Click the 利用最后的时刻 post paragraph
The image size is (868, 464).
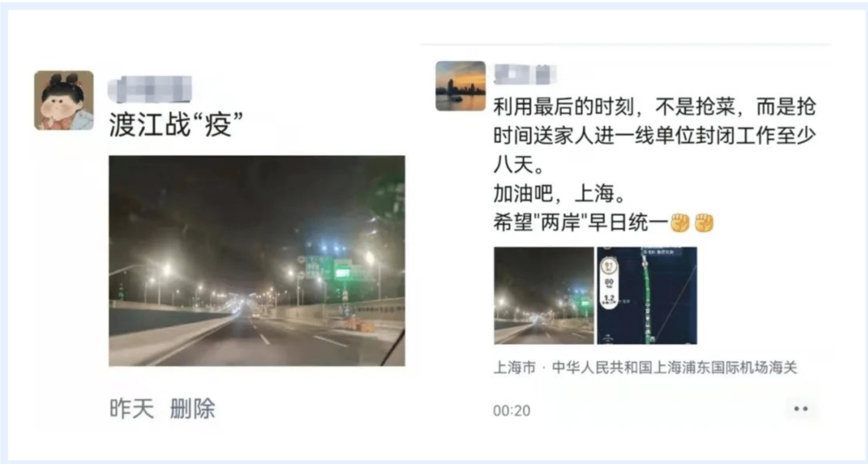click(655, 136)
